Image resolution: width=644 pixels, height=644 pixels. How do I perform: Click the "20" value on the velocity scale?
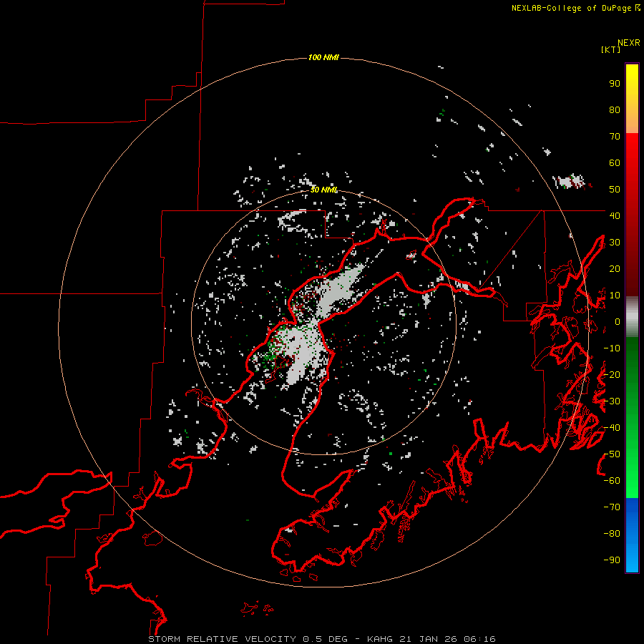(x=615, y=268)
